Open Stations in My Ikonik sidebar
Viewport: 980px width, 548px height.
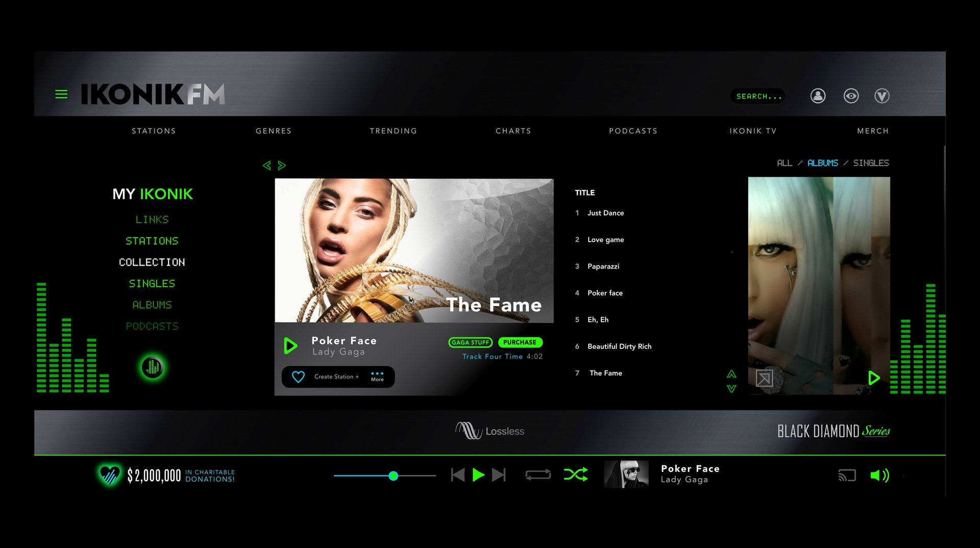[152, 241]
